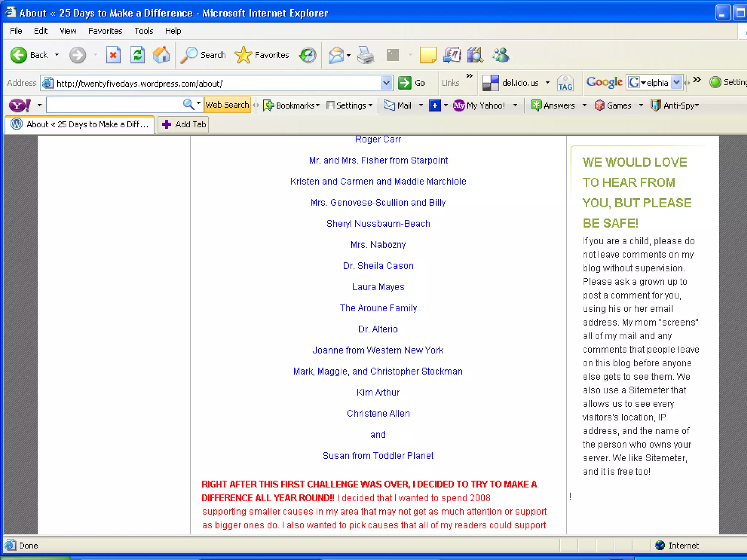
Task: Open the Back button history arrow
Action: click(x=57, y=55)
